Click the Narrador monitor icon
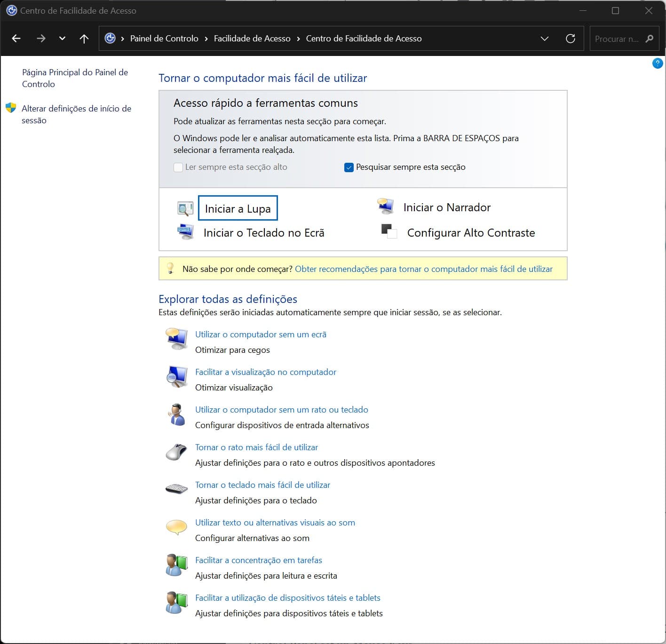Image resolution: width=666 pixels, height=644 pixels. [x=386, y=207]
